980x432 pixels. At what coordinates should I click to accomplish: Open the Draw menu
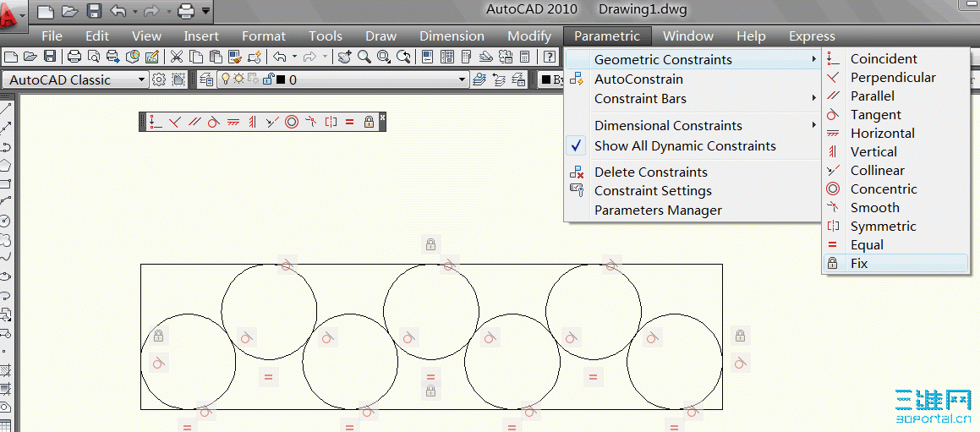click(381, 36)
